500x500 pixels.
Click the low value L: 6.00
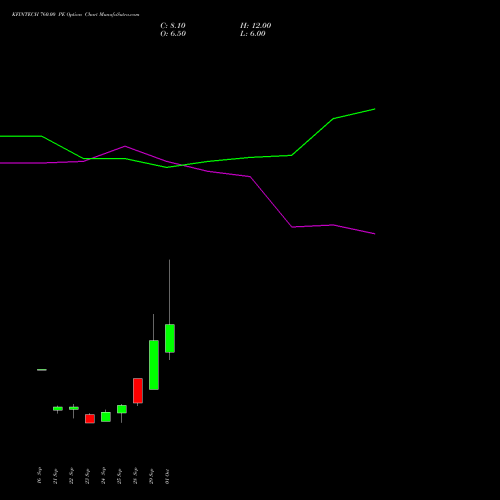pyautogui.click(x=253, y=34)
